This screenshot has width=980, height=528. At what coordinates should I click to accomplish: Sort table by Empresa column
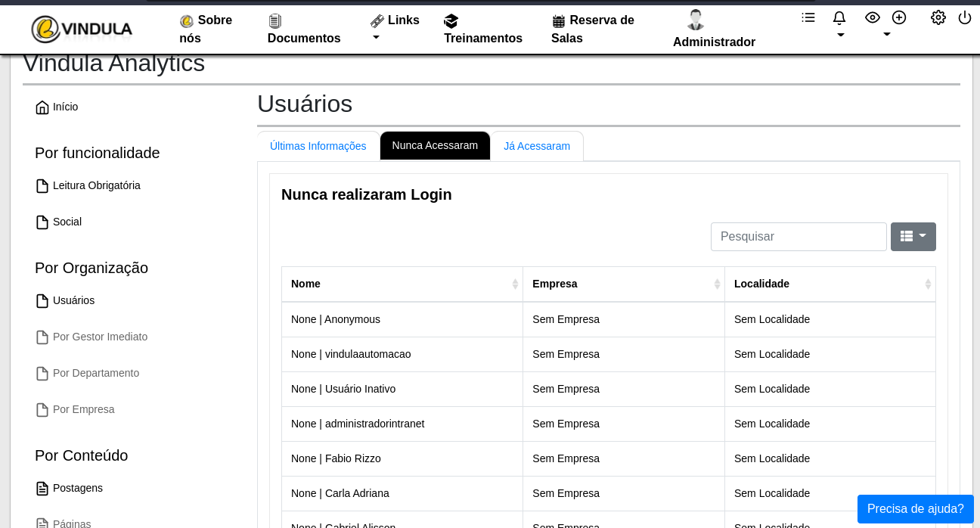coord(623,284)
